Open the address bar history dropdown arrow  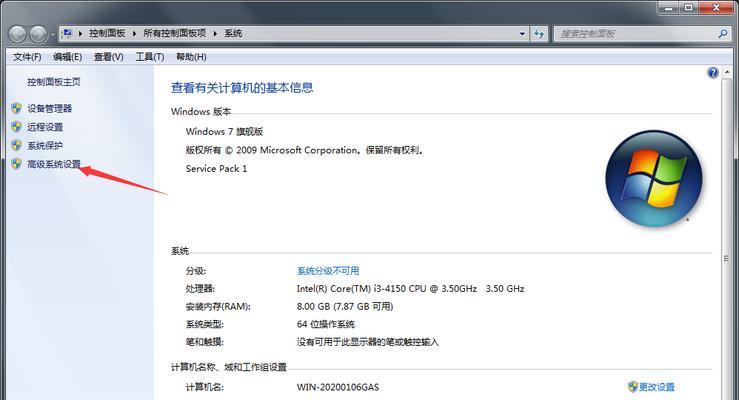tap(522, 33)
